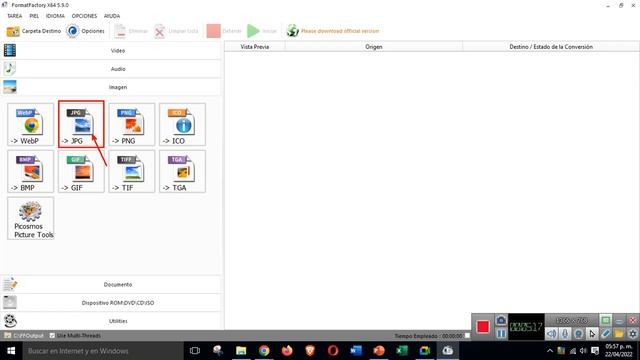The image size is (640, 360).
Task: Expand the Dispositivo ROM\DVD\CD\ISO panel
Action: (111, 303)
